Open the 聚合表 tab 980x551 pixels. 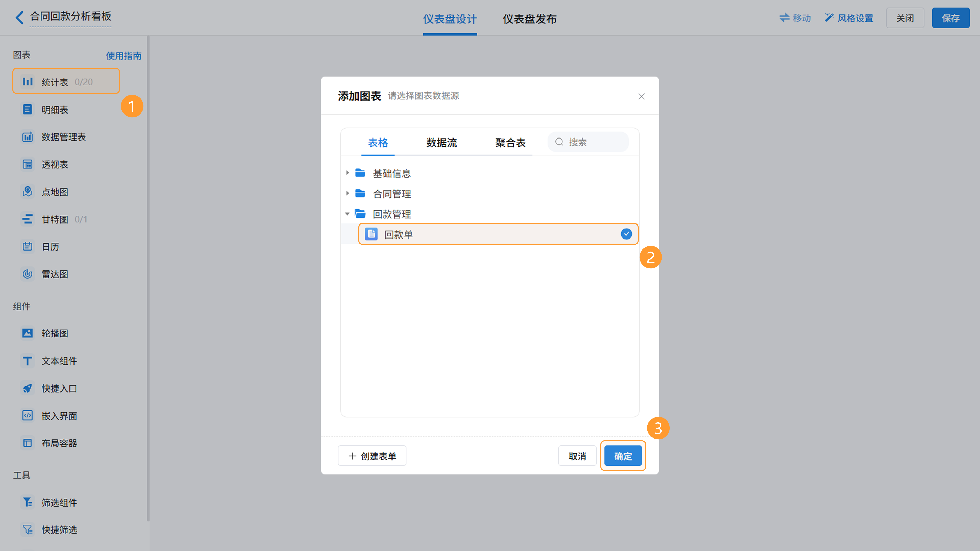(510, 143)
